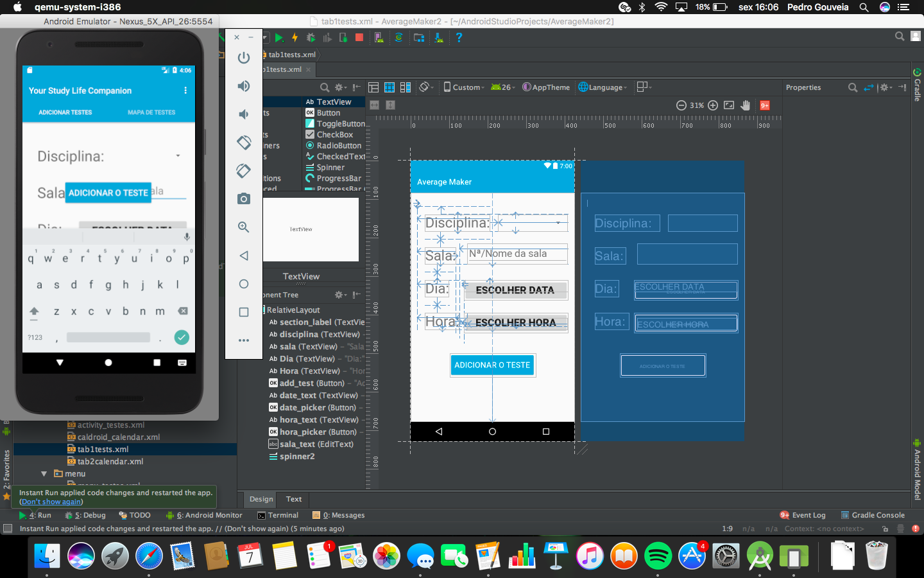Show blueprint view only icon
924x578 pixels.
[389, 87]
